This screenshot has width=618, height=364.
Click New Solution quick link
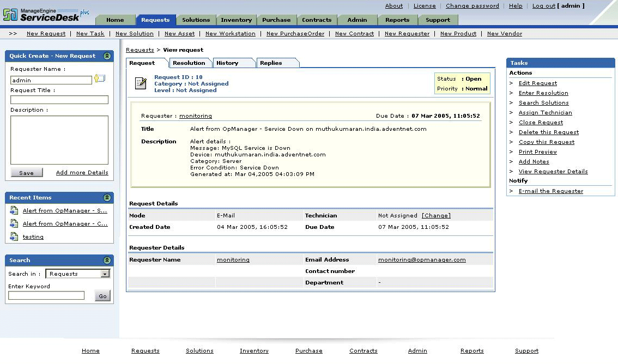(x=135, y=33)
